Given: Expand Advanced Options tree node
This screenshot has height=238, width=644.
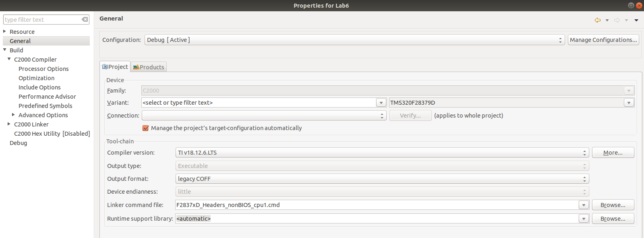Looking at the screenshot, I should pos(13,115).
